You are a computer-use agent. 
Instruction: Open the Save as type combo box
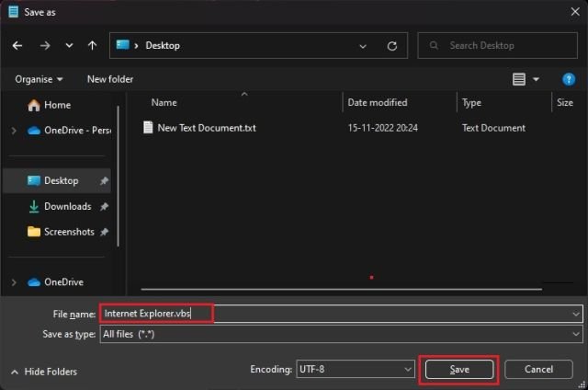click(x=341, y=334)
